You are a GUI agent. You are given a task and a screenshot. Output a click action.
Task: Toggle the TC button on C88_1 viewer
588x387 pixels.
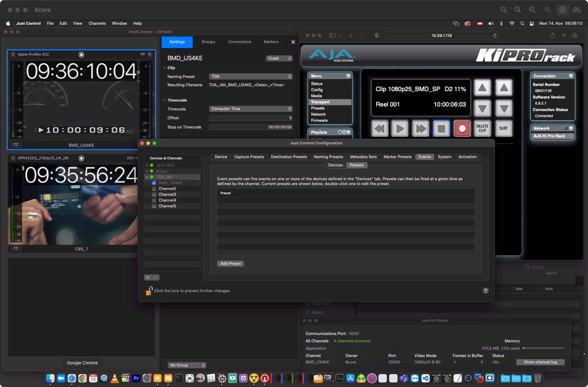16,248
